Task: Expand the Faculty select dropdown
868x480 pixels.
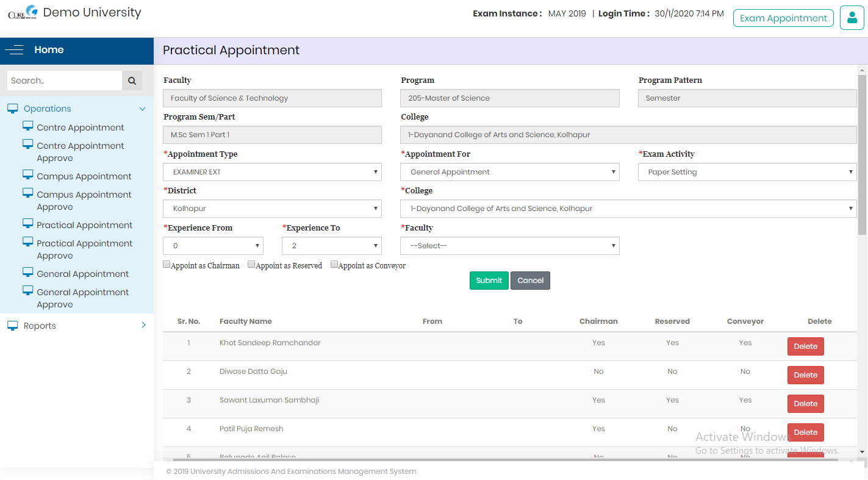Action: [x=509, y=246]
